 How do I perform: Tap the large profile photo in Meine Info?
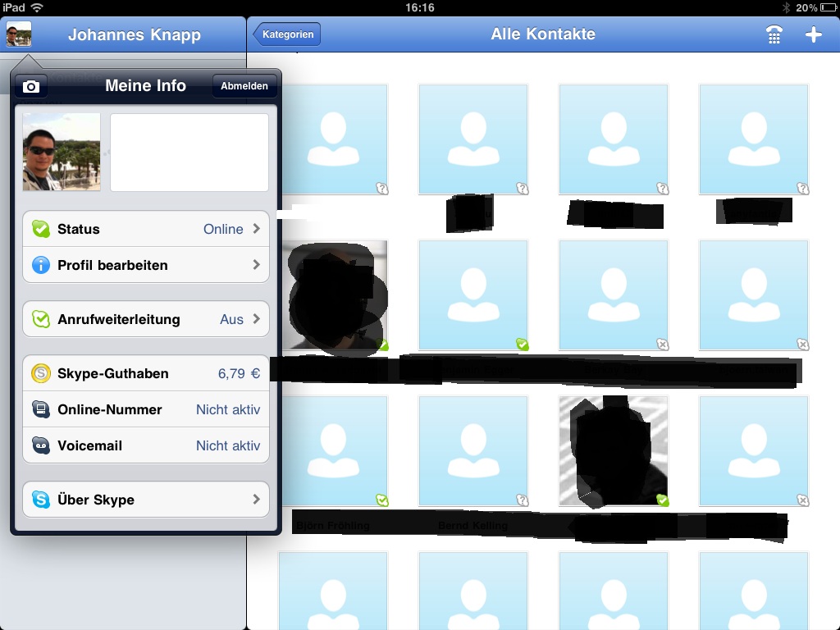point(61,152)
